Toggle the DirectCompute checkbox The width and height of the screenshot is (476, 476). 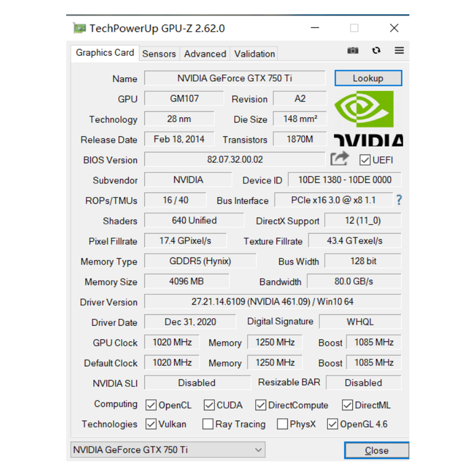coord(260,405)
